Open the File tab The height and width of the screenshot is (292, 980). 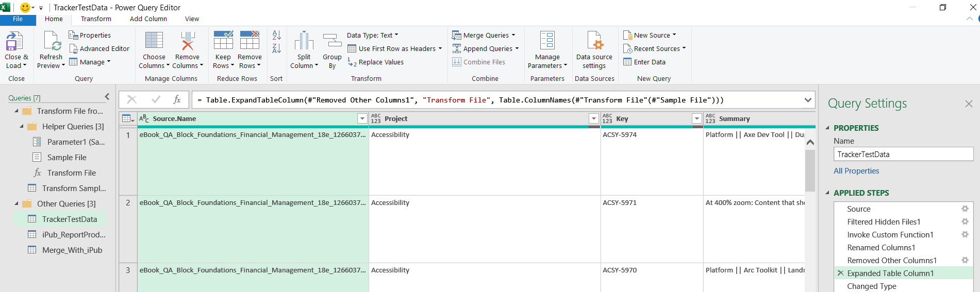click(x=18, y=19)
